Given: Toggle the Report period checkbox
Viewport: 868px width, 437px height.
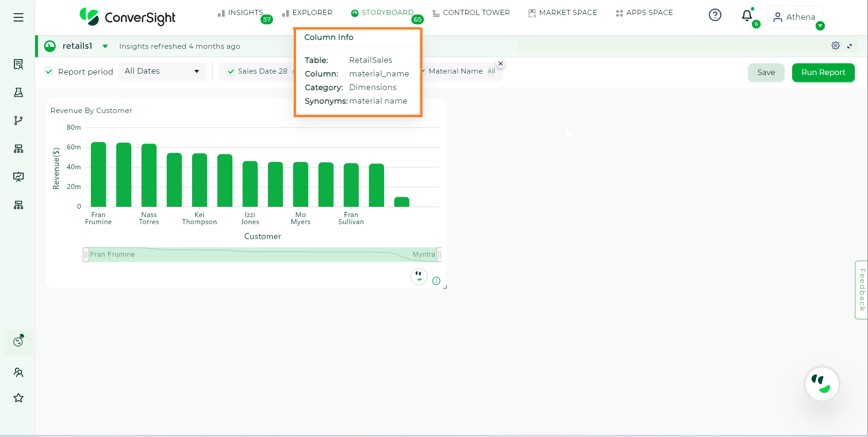Looking at the screenshot, I should 49,72.
